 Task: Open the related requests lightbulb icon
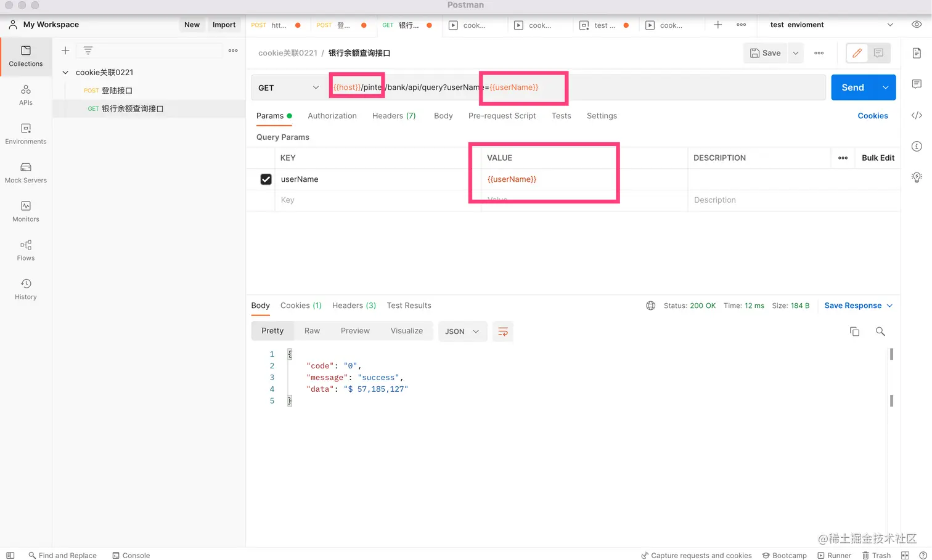(x=917, y=177)
